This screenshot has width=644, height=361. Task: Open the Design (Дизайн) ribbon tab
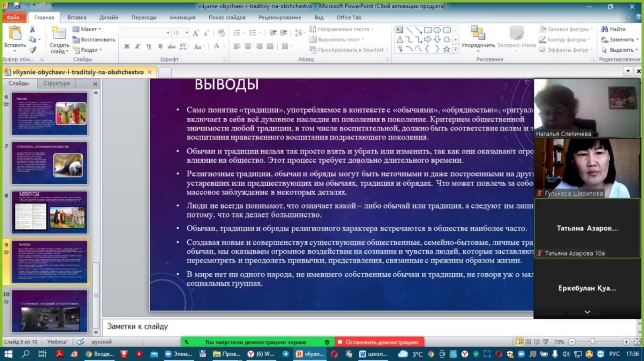click(109, 17)
